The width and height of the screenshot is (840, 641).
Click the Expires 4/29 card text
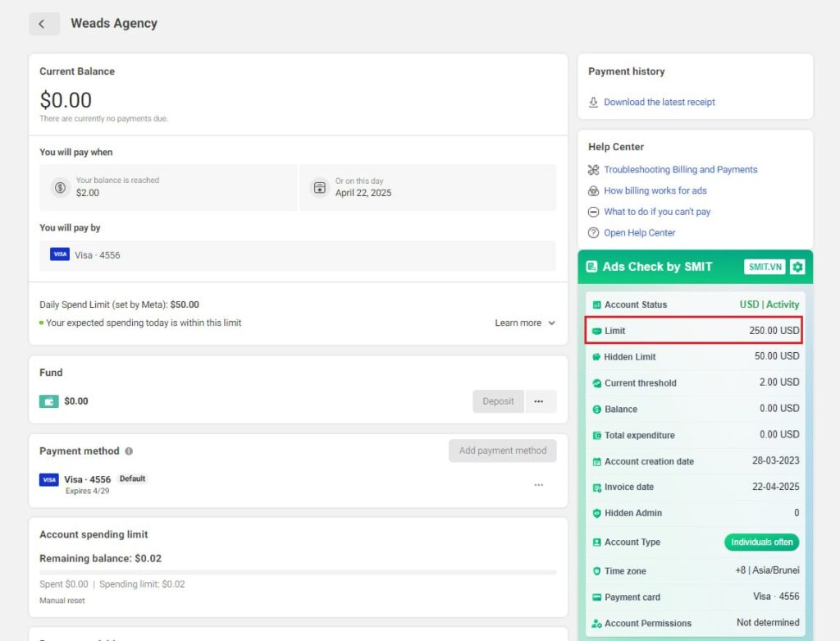click(x=87, y=491)
